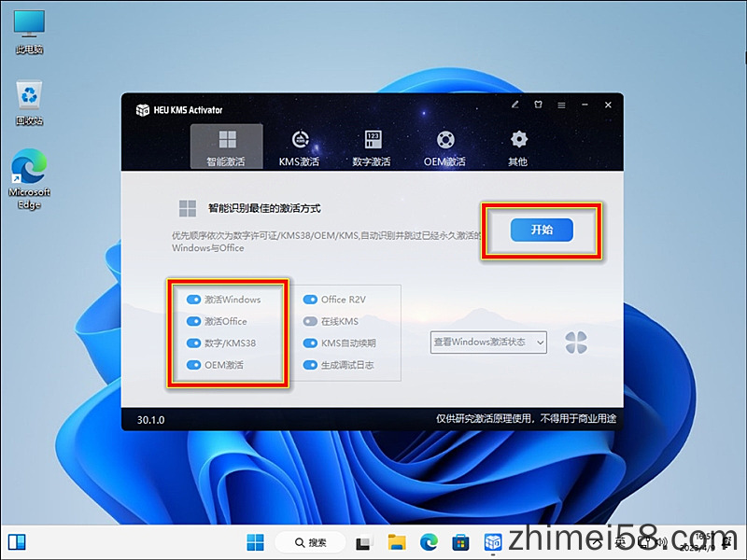The width and height of the screenshot is (747, 560).
Task: Open the Windows Start menu
Action: pos(255,542)
